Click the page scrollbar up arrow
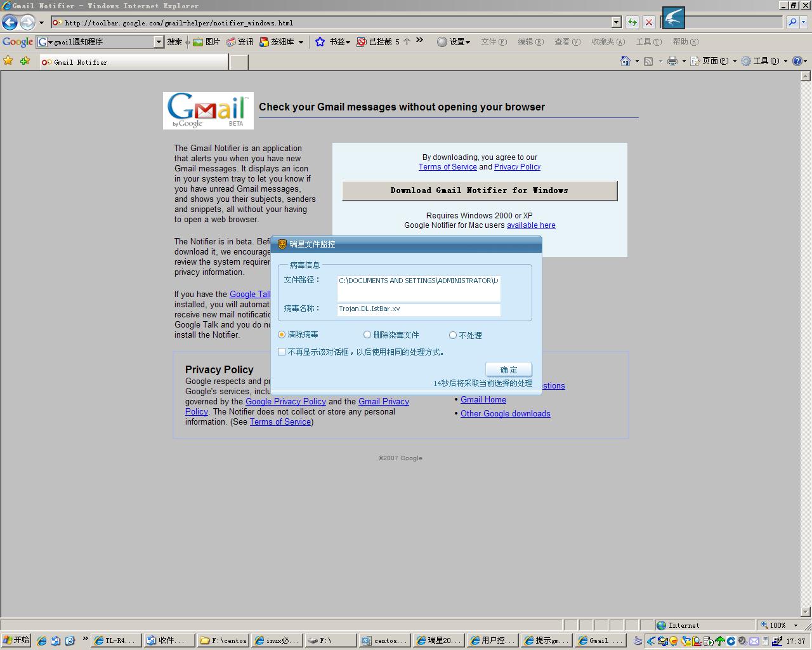This screenshot has height=650, width=812. tap(806, 76)
